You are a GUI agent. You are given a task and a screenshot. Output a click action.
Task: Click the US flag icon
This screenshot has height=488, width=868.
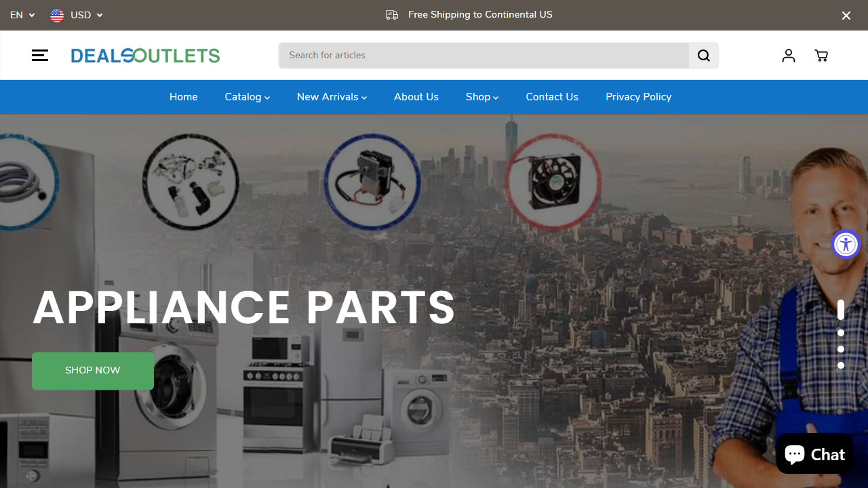pos(57,15)
